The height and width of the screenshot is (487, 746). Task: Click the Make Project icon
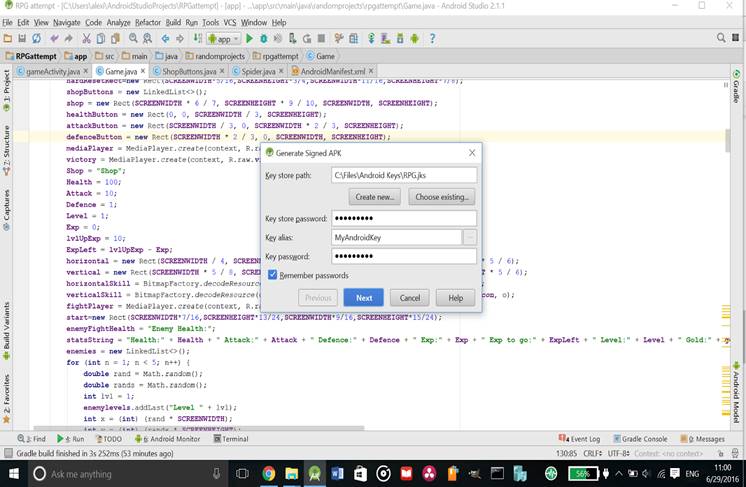pos(197,39)
